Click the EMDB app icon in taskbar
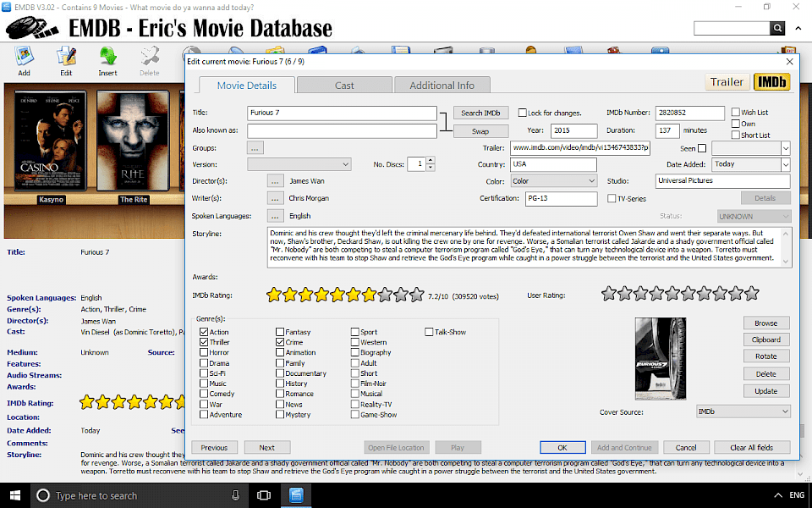This screenshot has width=812, height=508. click(x=296, y=495)
